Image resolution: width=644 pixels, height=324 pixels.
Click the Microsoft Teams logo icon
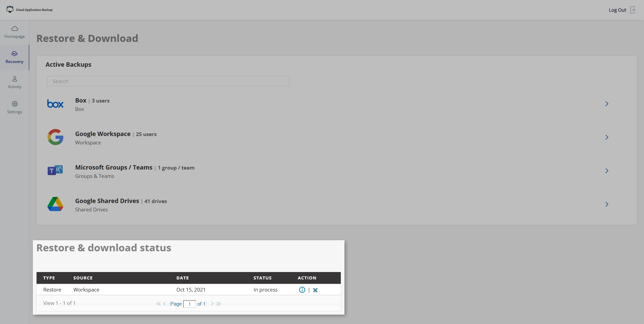tap(55, 171)
